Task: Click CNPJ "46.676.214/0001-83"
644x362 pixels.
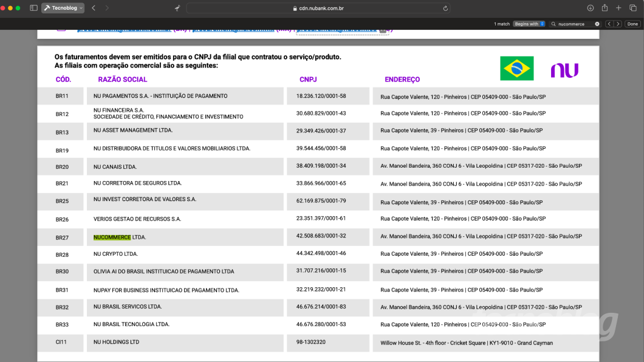Action: click(x=321, y=307)
